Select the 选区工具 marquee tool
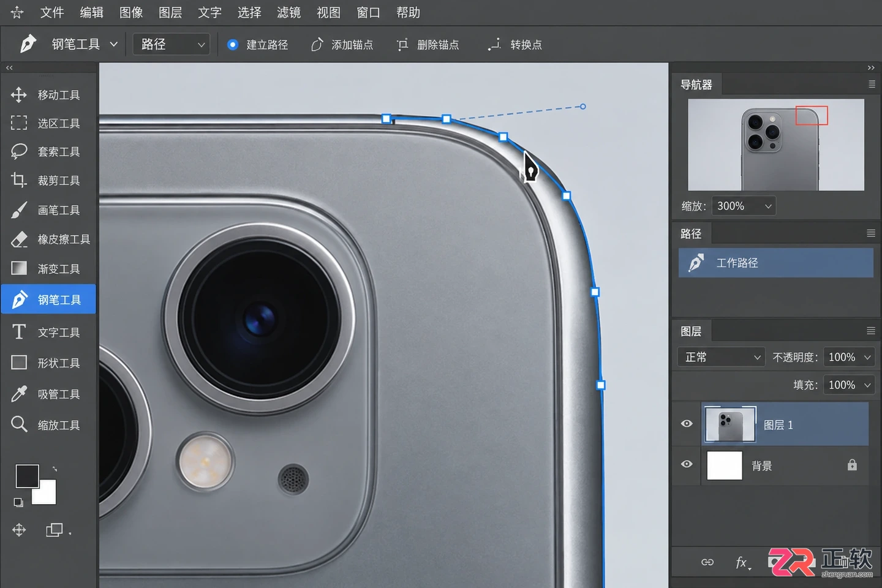The width and height of the screenshot is (882, 588). pyautogui.click(x=47, y=123)
